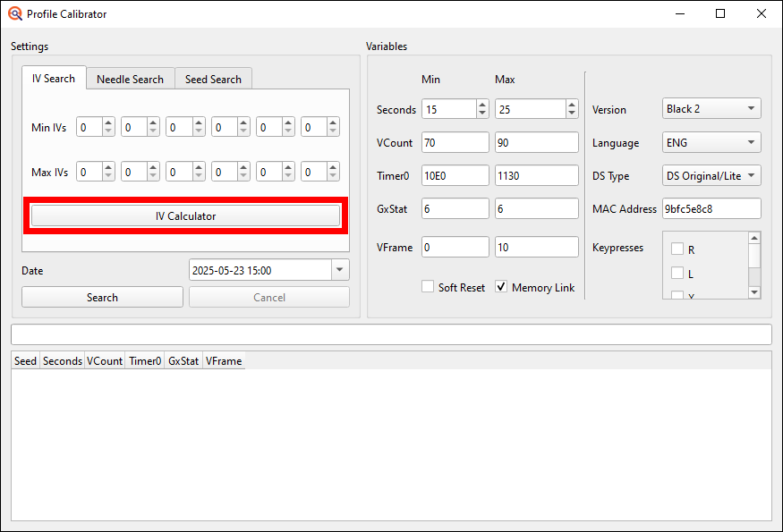Click the MAC Address input field
Screen dimensions: 783x532
(x=711, y=208)
